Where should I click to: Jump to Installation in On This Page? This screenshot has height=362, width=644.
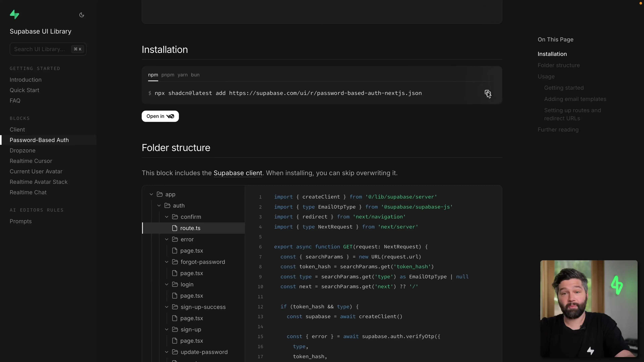(552, 54)
